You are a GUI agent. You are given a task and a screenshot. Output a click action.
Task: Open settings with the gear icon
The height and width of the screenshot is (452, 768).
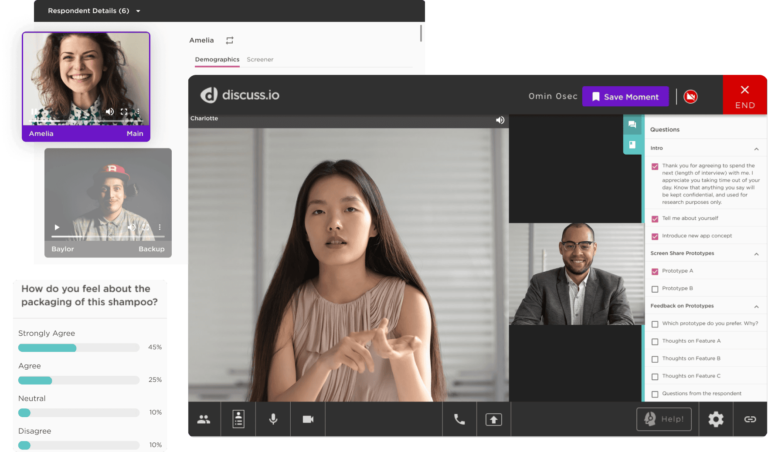716,419
